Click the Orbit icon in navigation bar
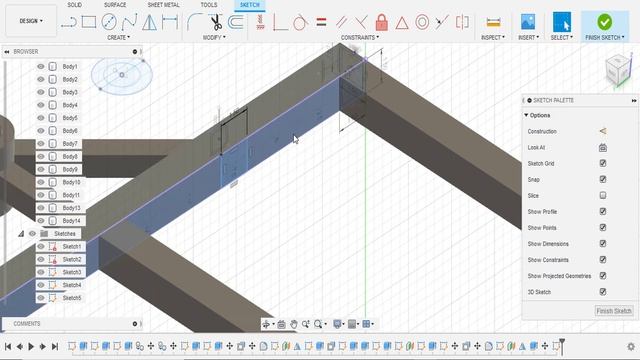Viewport: 640px width, 360px height. [x=267, y=324]
